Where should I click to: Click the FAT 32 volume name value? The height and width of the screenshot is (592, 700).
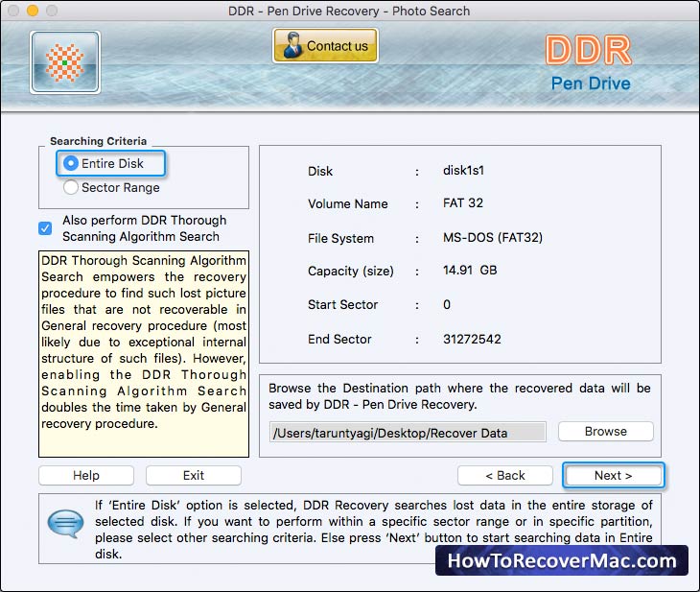click(x=463, y=203)
